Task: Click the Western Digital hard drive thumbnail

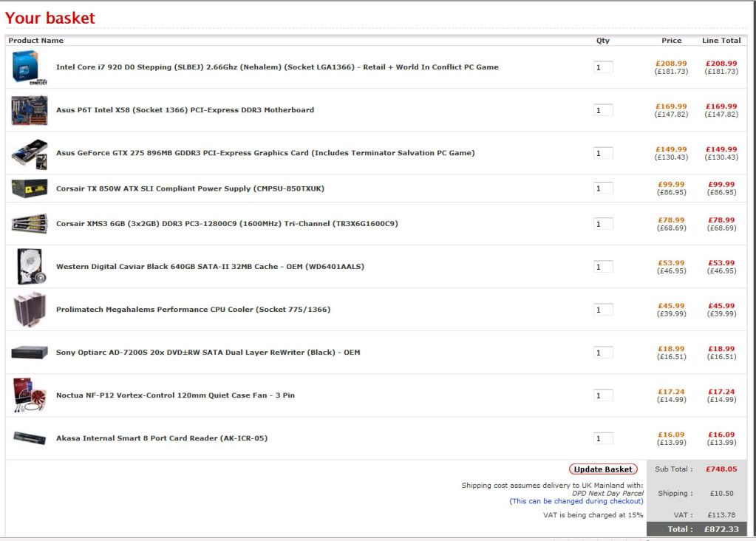Action: [x=31, y=267]
